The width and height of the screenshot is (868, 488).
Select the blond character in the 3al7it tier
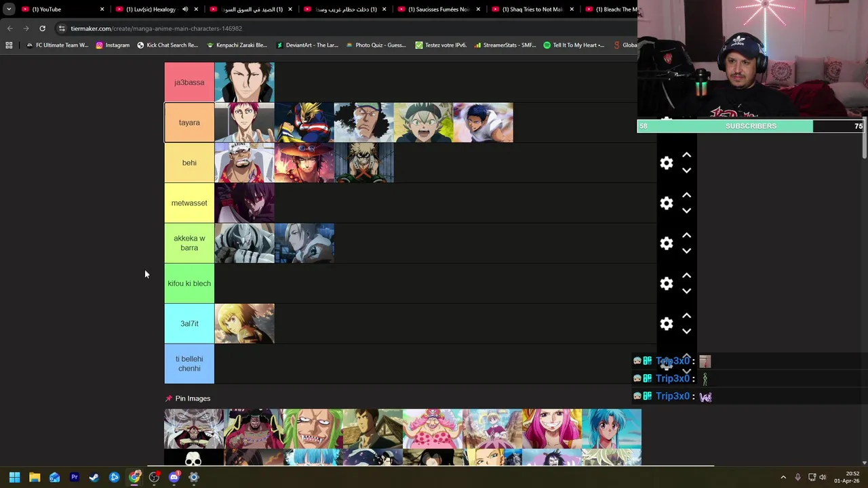245,324
